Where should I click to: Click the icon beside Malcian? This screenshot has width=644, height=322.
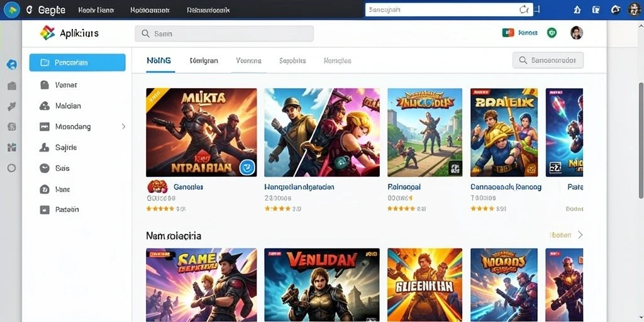[45, 106]
